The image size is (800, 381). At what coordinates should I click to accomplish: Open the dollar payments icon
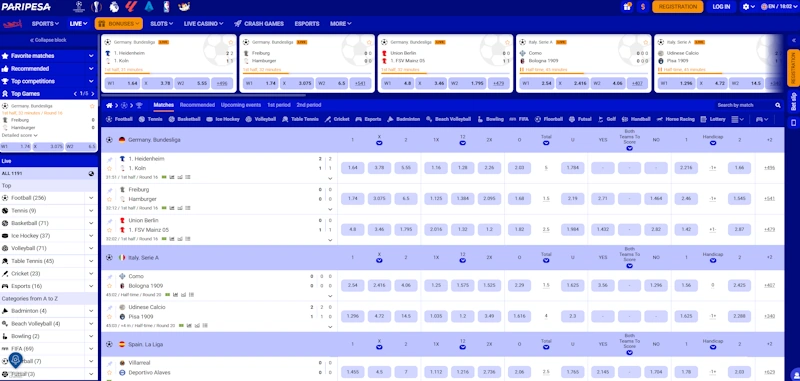(x=643, y=7)
